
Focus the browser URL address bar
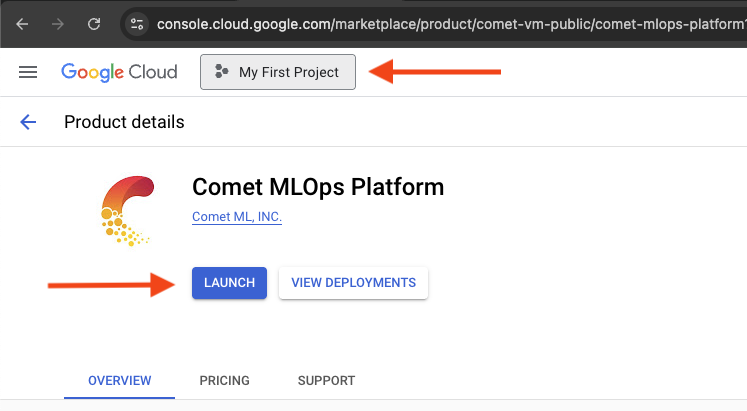450,22
